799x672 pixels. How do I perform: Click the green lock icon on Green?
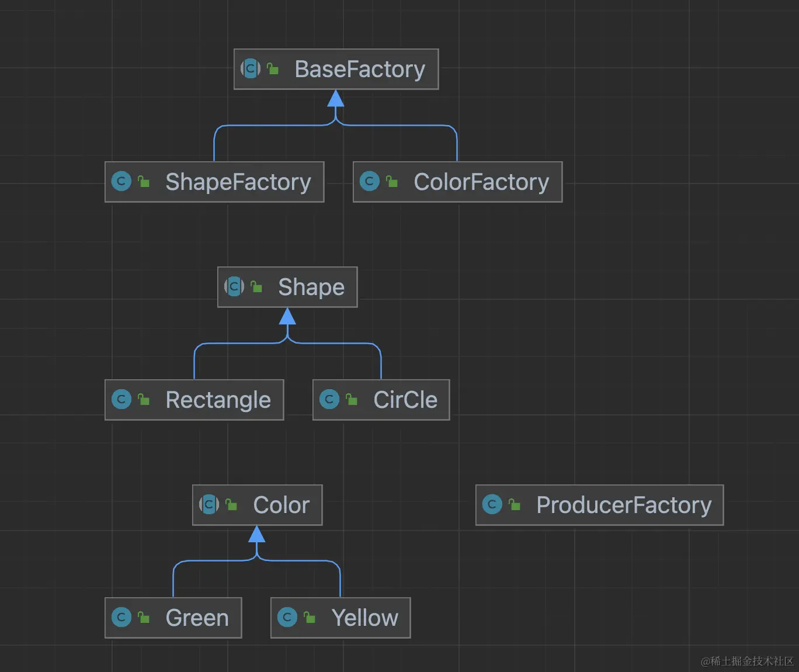point(144,617)
